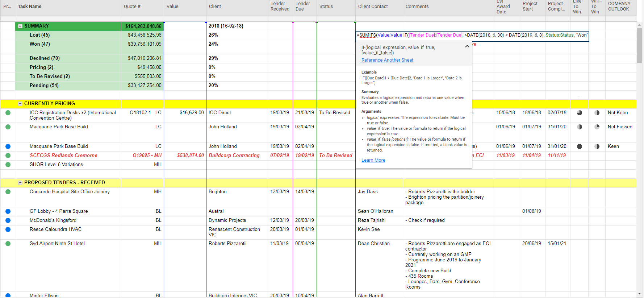Select the 'Kevin See' contact cell

tap(379, 232)
